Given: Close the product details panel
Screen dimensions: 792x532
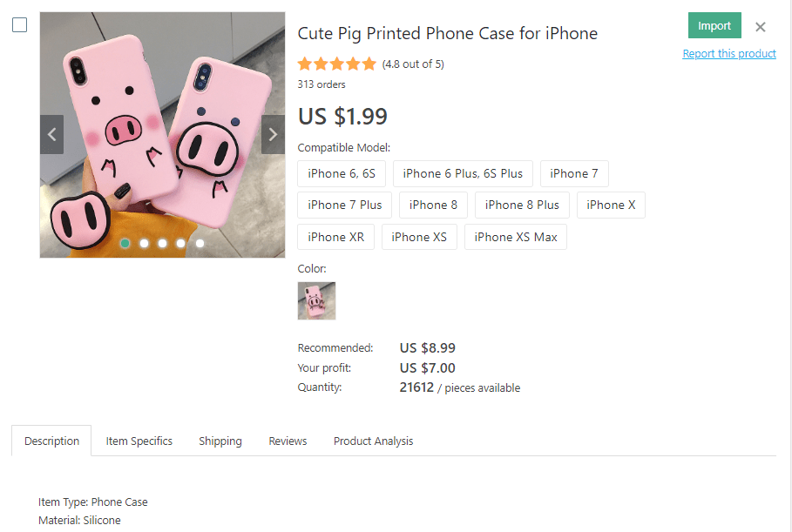Looking at the screenshot, I should [x=761, y=27].
